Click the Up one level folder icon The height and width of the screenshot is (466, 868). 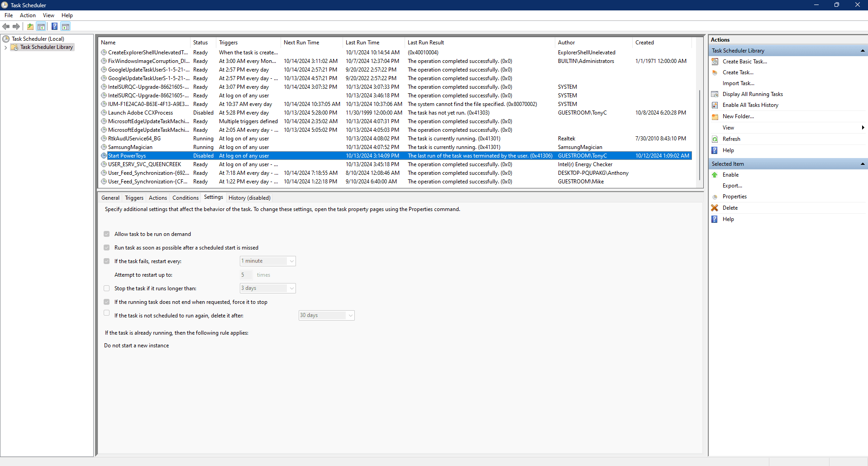tap(30, 26)
